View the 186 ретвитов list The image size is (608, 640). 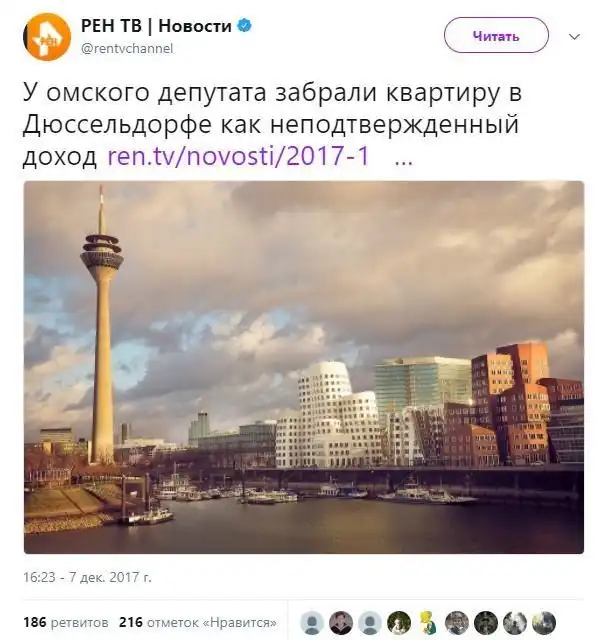[66, 622]
